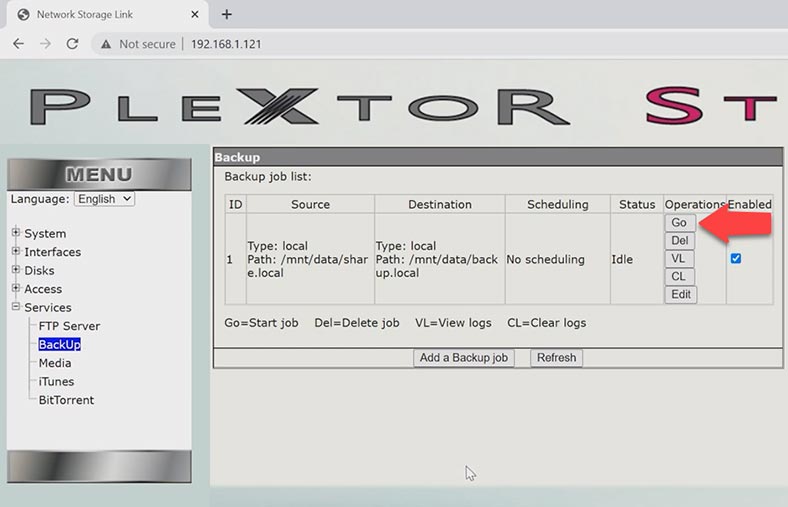The height and width of the screenshot is (507, 788).
Task: Expand the System tree node
Action: (x=16, y=232)
